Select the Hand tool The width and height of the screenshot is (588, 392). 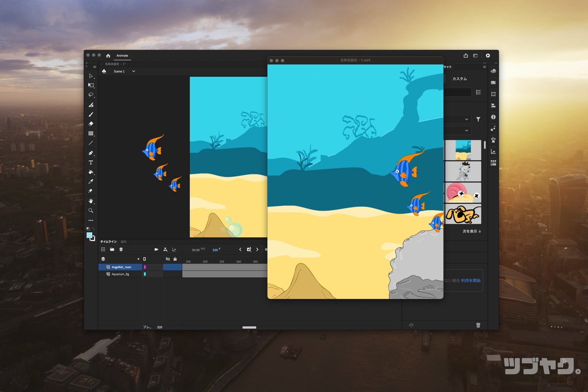click(x=91, y=201)
